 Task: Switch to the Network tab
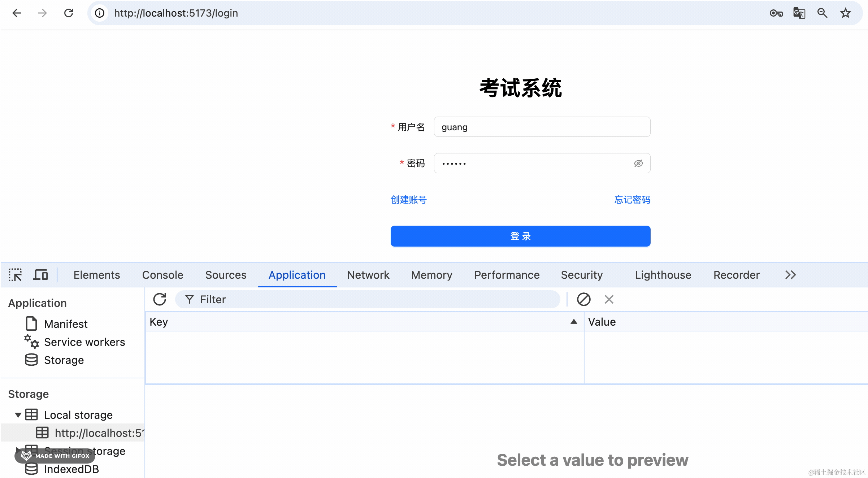368,275
